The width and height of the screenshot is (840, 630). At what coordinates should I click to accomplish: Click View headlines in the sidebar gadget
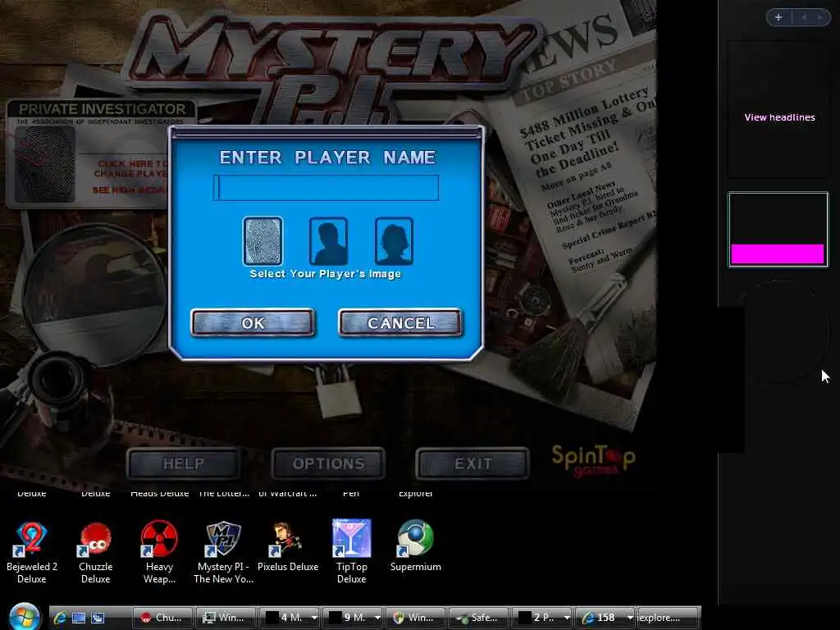(x=779, y=117)
